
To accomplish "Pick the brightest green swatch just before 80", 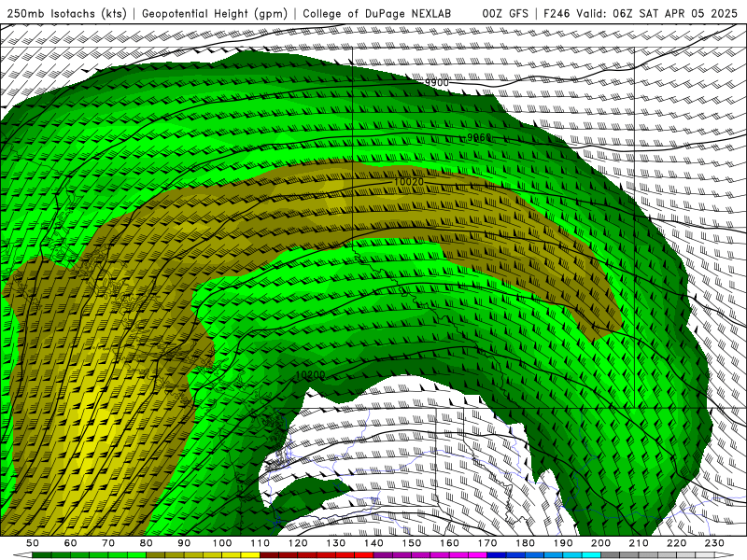I will pyautogui.click(x=136, y=554).
